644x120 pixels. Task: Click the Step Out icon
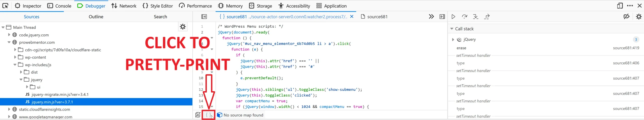tap(487, 17)
